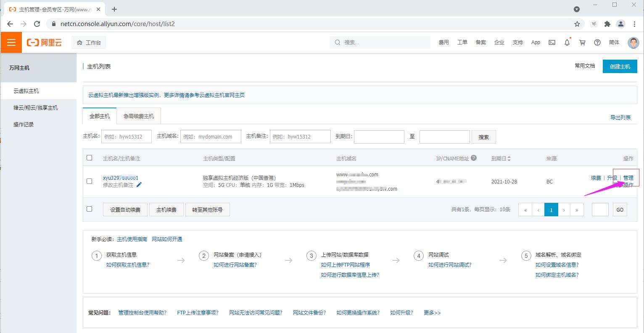
Task: Click the Aliyun logo
Action: pos(44,42)
